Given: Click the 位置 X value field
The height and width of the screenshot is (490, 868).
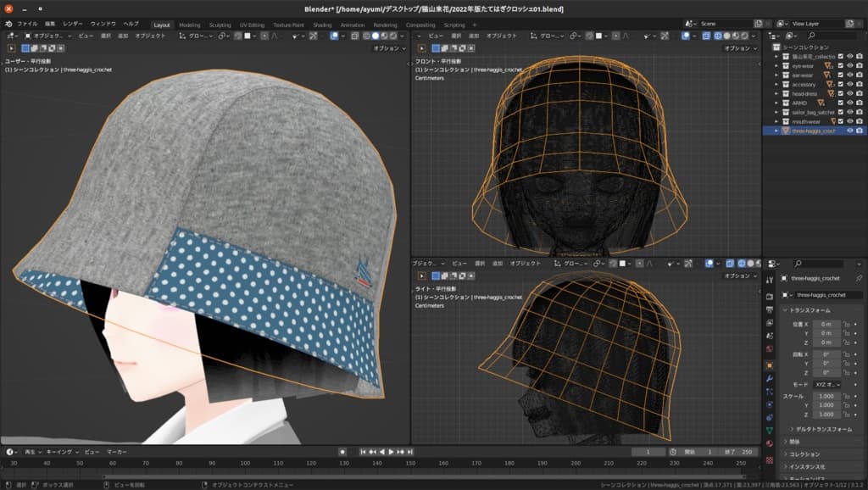Looking at the screenshot, I should [x=826, y=324].
